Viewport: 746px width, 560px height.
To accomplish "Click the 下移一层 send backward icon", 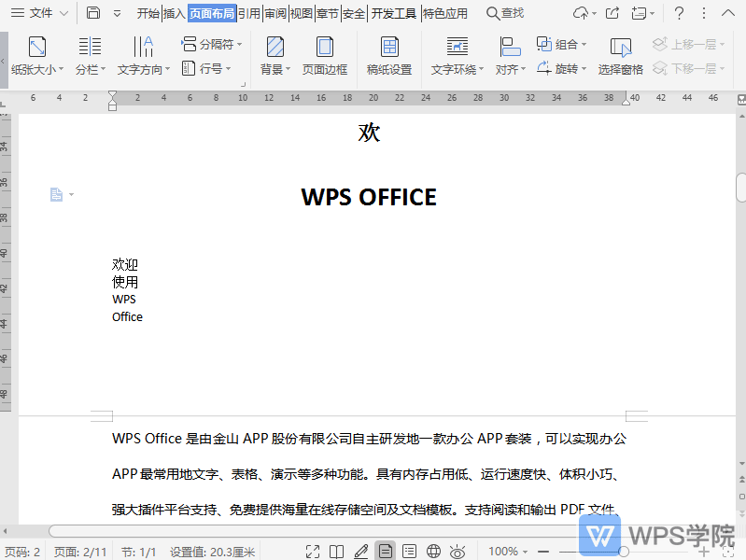I will tap(660, 68).
